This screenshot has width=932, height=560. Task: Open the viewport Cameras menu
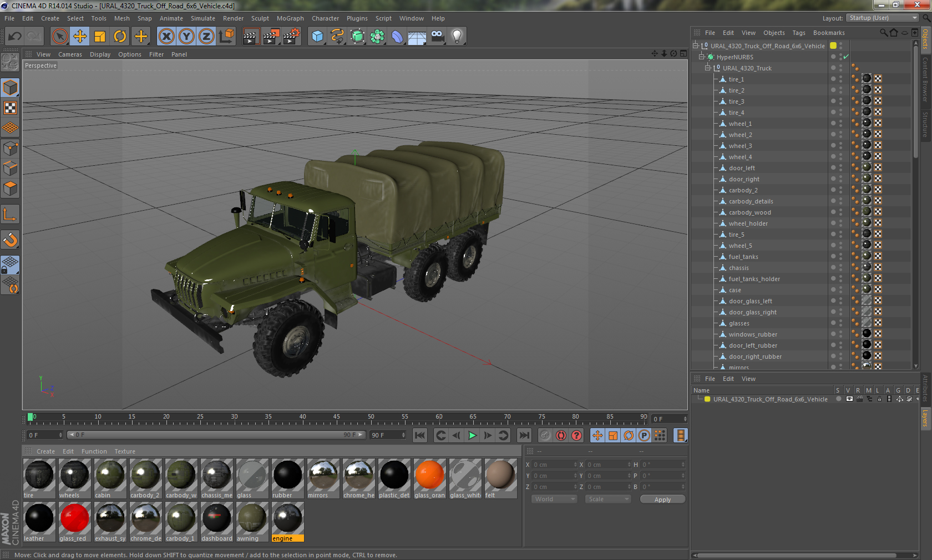(70, 54)
